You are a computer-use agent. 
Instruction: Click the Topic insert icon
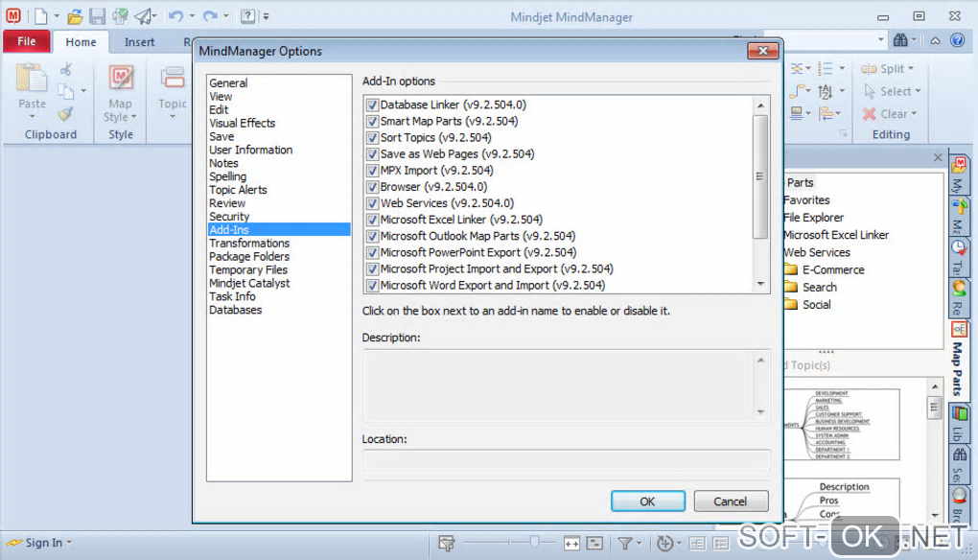[173, 79]
